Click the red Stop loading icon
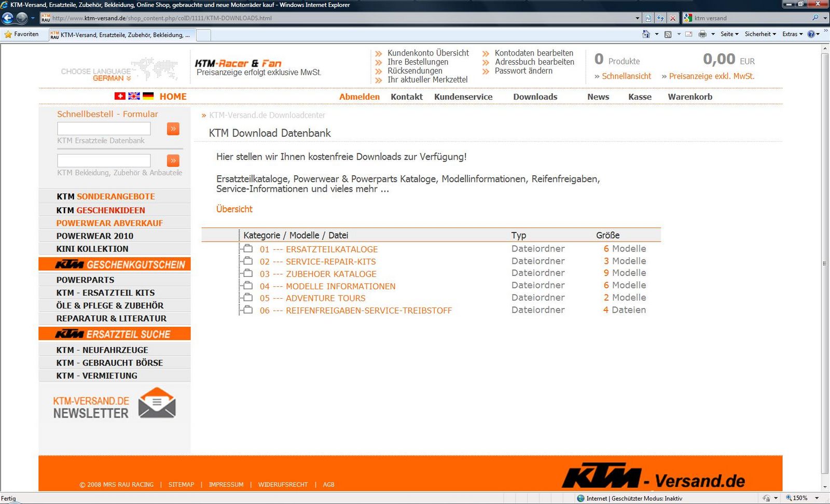 click(x=673, y=18)
